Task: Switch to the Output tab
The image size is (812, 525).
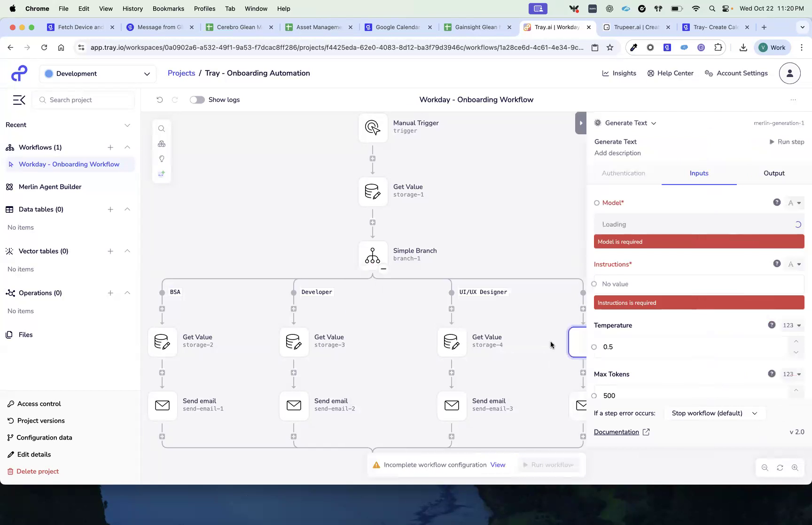Action: [774, 173]
